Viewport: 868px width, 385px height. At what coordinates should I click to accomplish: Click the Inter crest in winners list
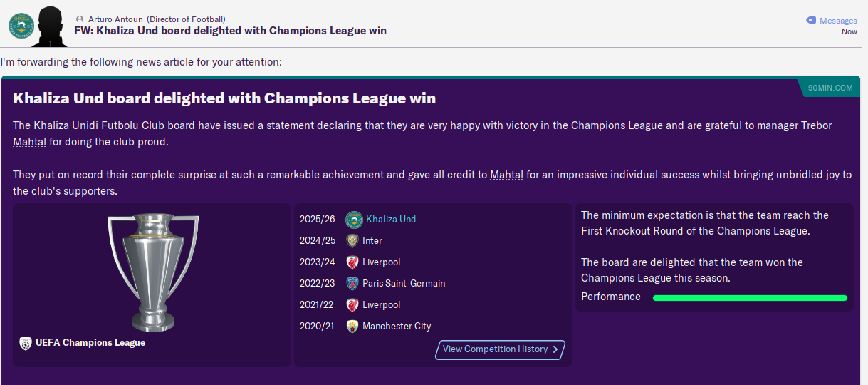click(352, 241)
